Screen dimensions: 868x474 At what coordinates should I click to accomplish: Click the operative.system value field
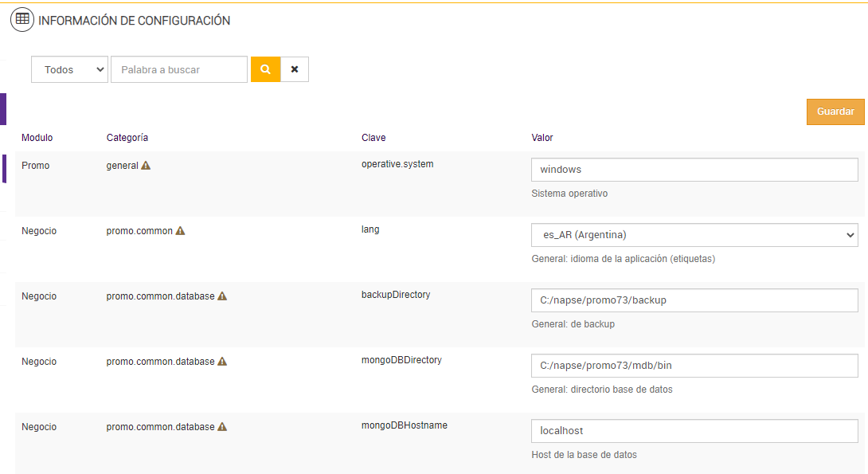pos(694,170)
